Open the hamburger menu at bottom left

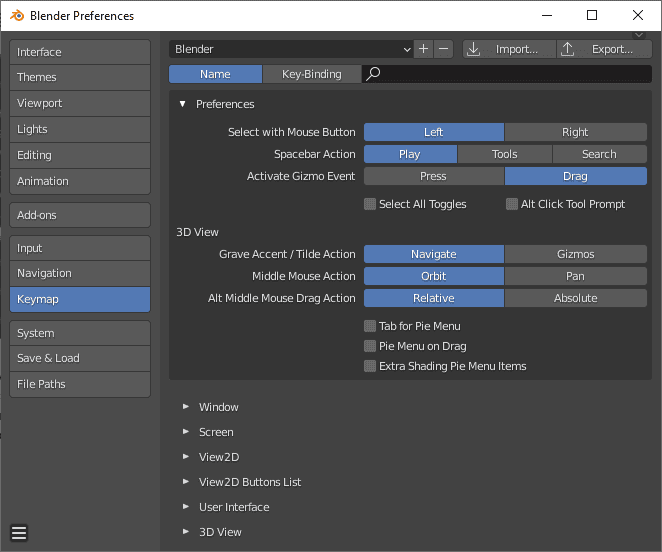tap(19, 533)
